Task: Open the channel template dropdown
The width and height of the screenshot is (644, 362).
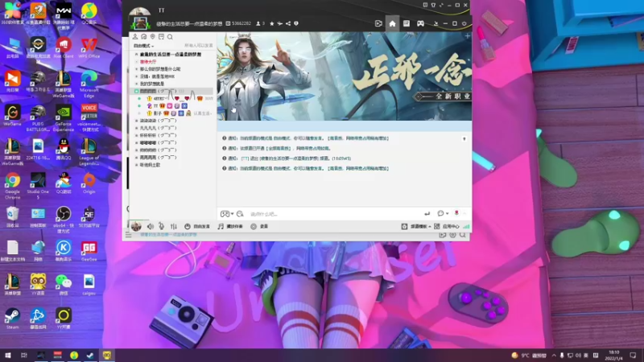Action: click(x=416, y=227)
